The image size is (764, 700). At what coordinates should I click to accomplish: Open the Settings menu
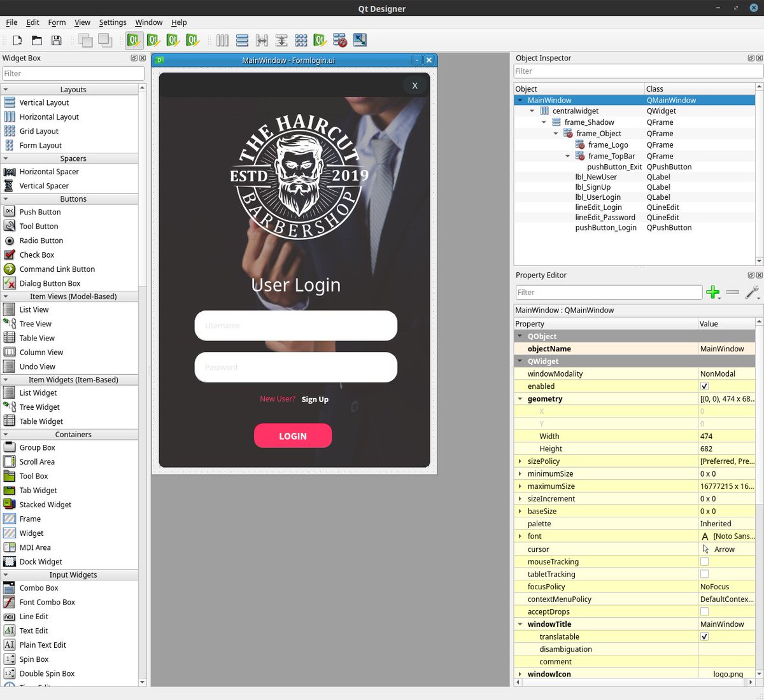113,22
